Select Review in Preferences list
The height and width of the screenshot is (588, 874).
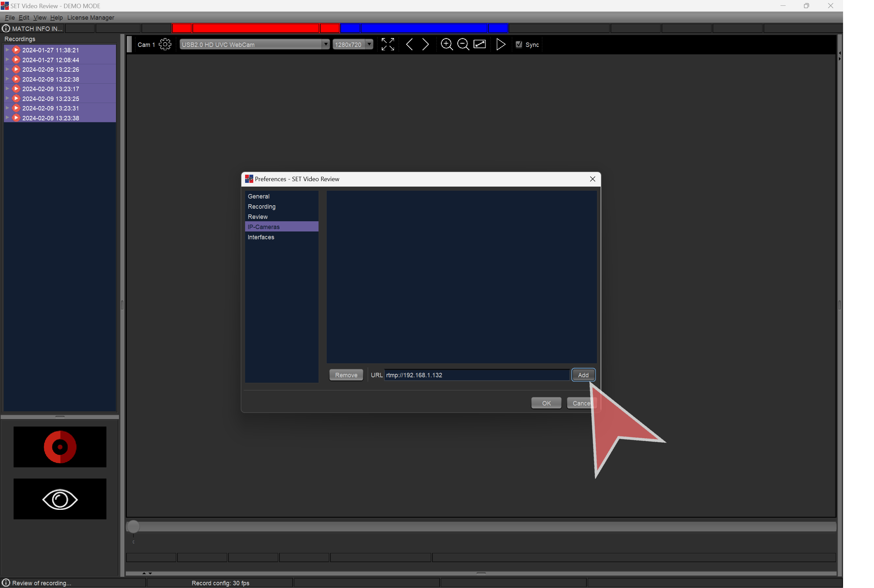click(x=281, y=217)
